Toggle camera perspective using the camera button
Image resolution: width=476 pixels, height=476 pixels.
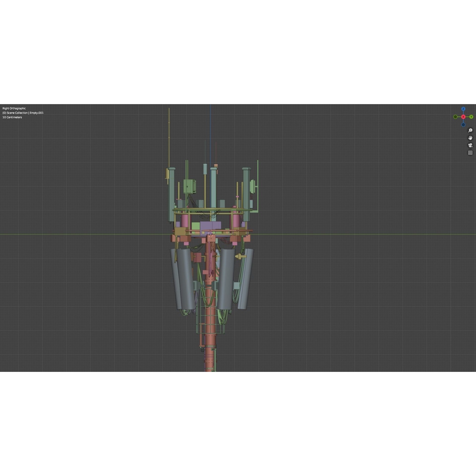pos(470,145)
